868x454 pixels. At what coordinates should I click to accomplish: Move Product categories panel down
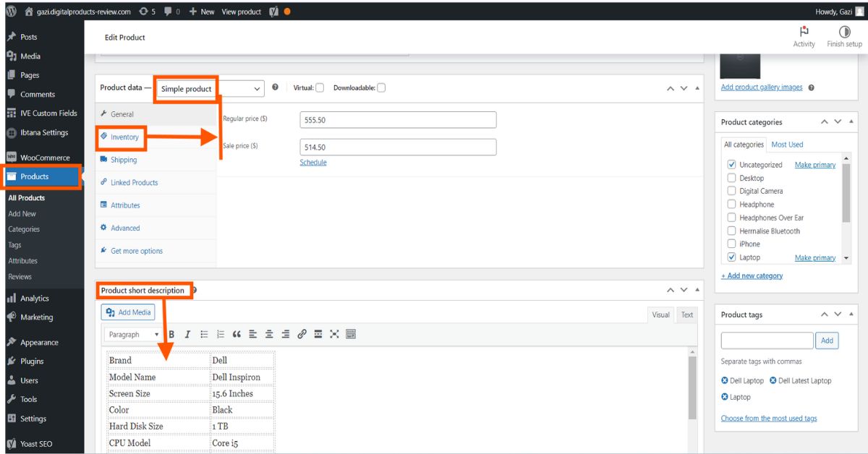tap(838, 122)
